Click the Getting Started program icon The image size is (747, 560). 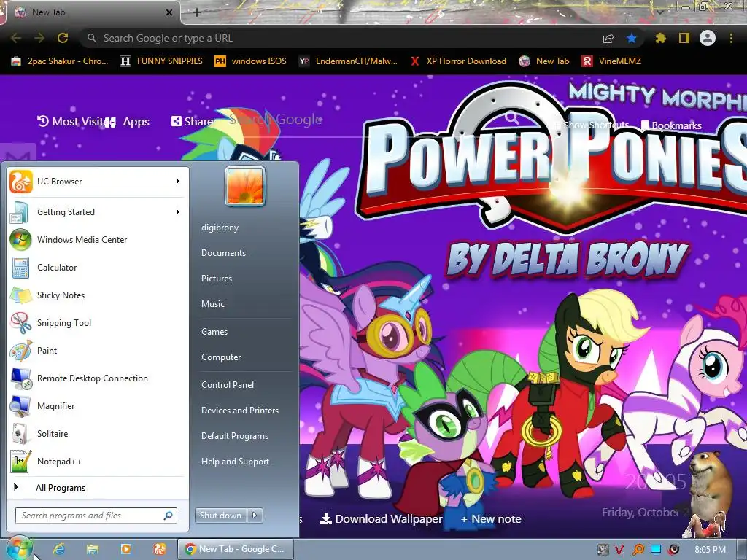pyautogui.click(x=20, y=212)
